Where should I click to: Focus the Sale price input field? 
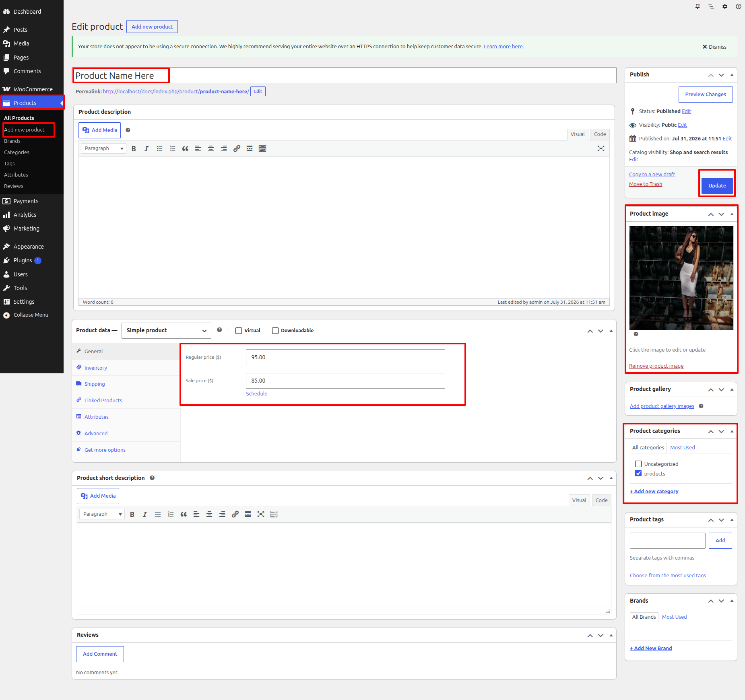coord(345,381)
